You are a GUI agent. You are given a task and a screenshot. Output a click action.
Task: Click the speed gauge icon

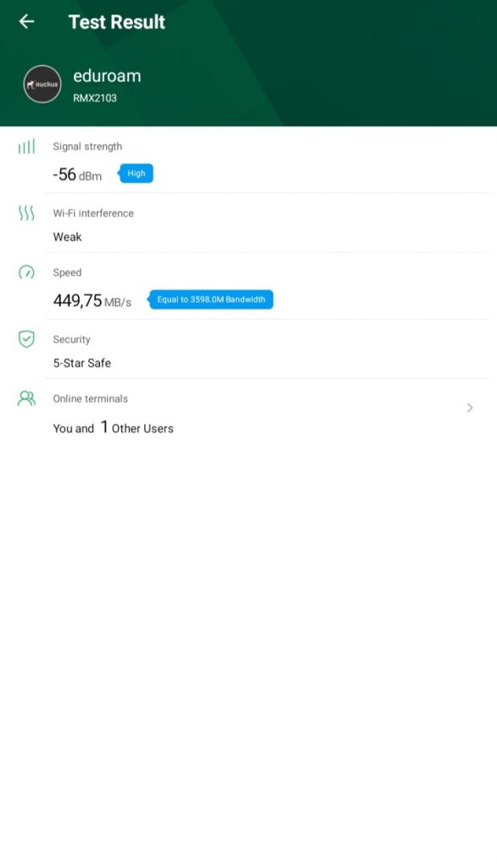tap(26, 272)
